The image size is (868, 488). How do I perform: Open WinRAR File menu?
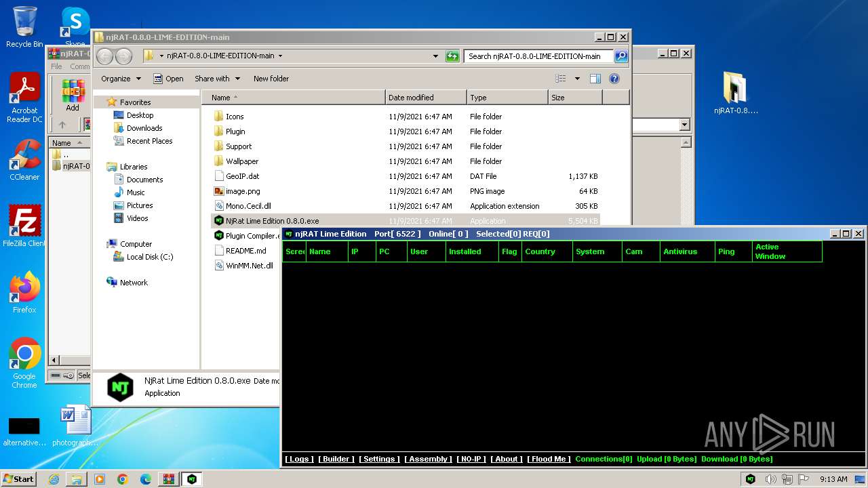[x=56, y=66]
